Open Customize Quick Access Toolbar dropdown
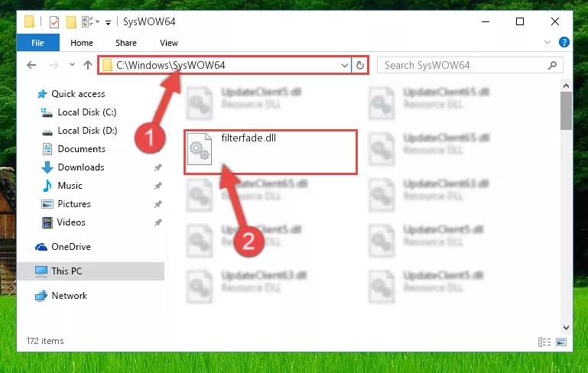The image size is (588, 373). point(108,23)
